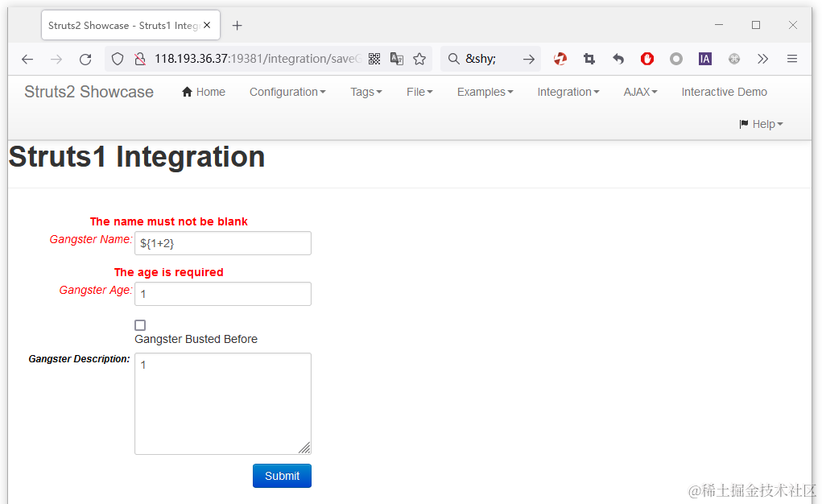Open a new browser tab
This screenshot has width=822, height=504.
pos(237,25)
